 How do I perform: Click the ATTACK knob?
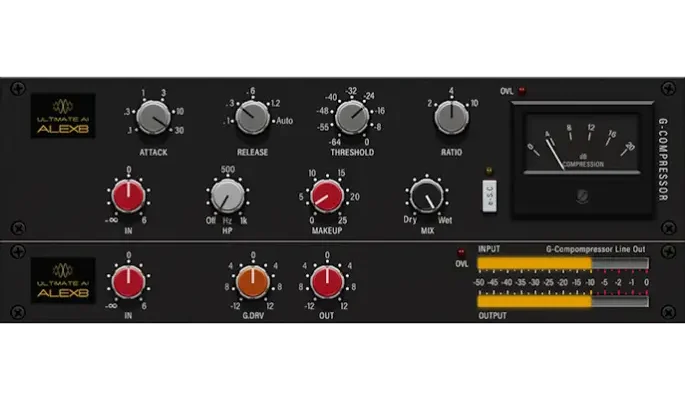pyautogui.click(x=153, y=118)
